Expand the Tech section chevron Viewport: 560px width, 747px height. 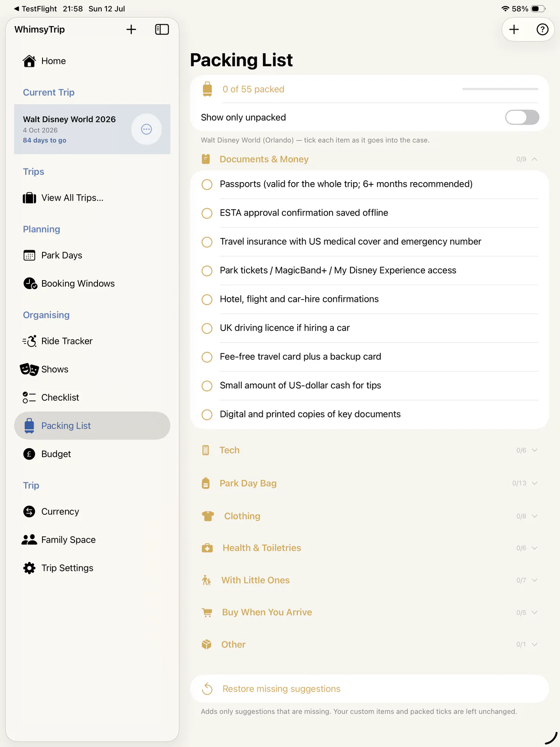[x=534, y=450]
